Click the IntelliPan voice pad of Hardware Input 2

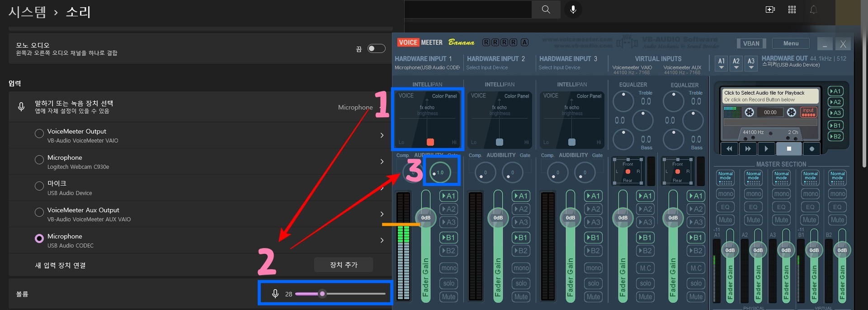pos(500,119)
